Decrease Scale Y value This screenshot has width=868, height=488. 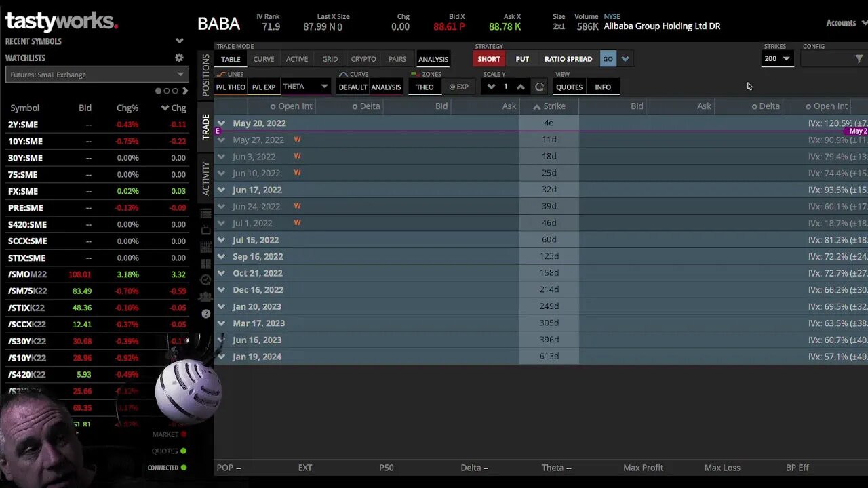pyautogui.click(x=491, y=87)
